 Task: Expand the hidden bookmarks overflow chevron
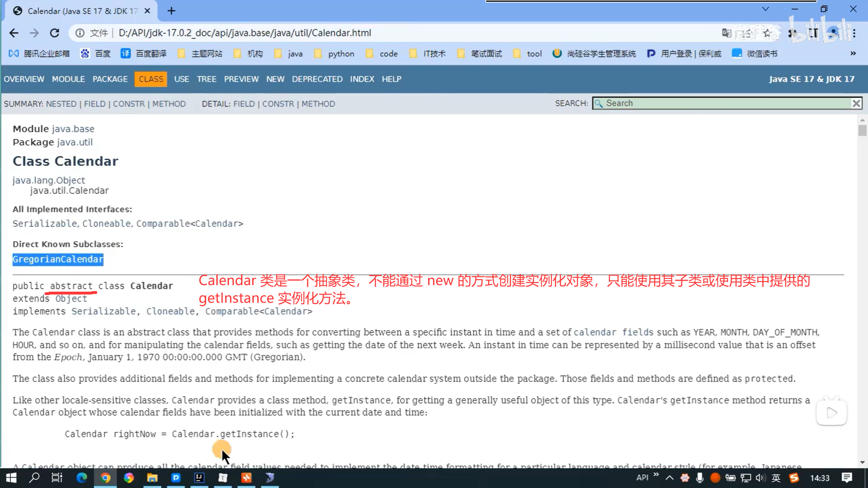click(x=853, y=53)
